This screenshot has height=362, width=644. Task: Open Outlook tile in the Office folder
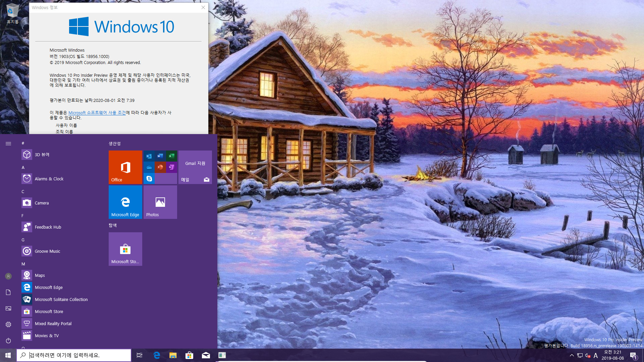click(149, 156)
